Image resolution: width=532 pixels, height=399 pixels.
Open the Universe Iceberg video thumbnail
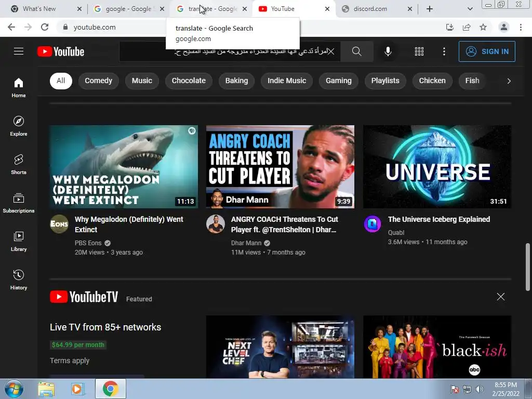click(437, 167)
